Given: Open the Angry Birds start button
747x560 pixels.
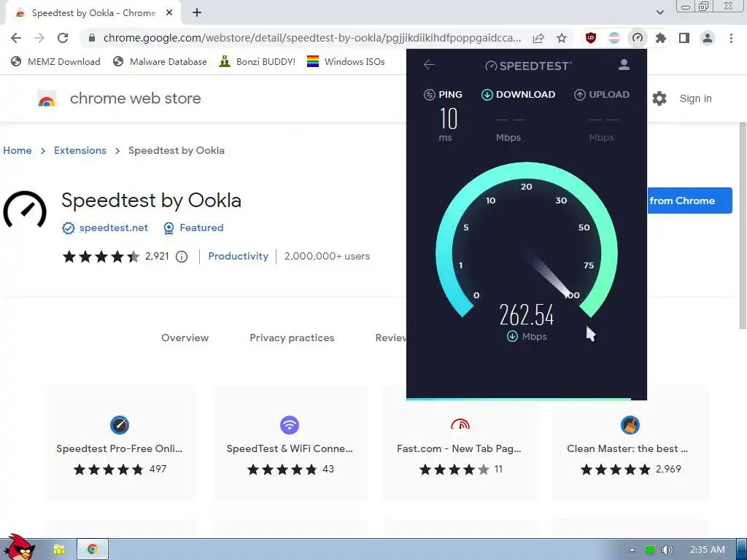Looking at the screenshot, I should [19, 547].
